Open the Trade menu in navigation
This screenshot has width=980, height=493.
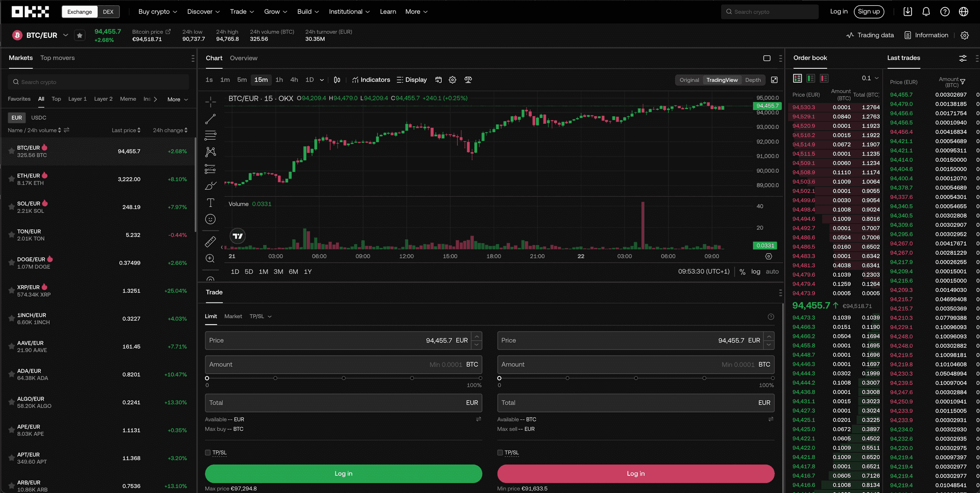[242, 11]
